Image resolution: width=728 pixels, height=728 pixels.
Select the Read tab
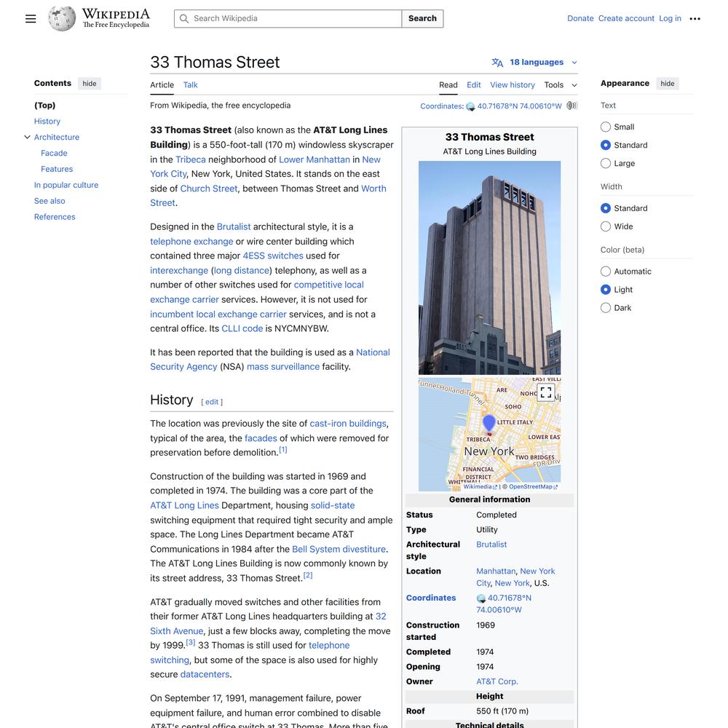click(x=448, y=85)
